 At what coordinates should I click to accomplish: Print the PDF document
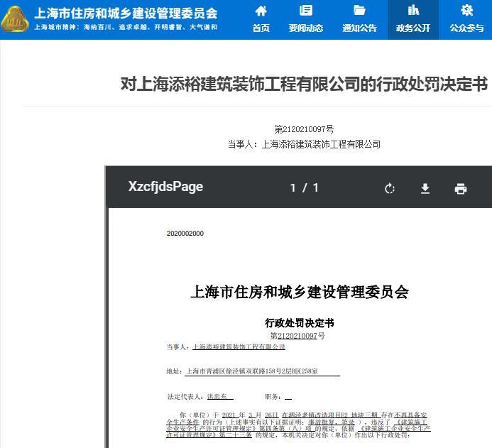pyautogui.click(x=461, y=188)
